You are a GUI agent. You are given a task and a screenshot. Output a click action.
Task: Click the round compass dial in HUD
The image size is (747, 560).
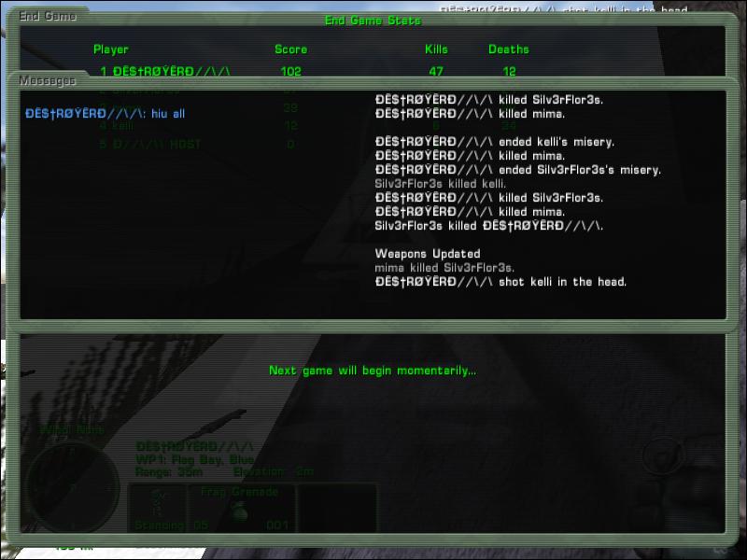72,486
